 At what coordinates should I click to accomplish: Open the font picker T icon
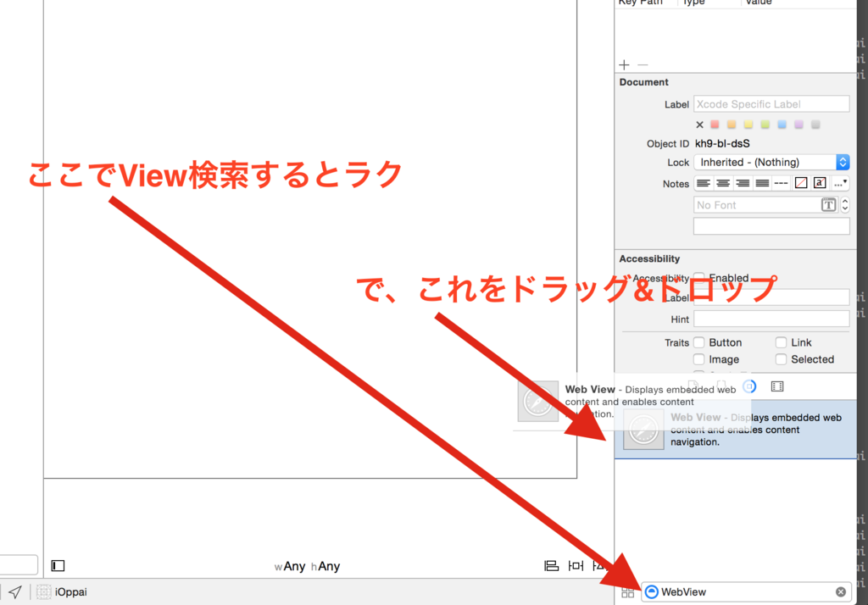tap(828, 205)
